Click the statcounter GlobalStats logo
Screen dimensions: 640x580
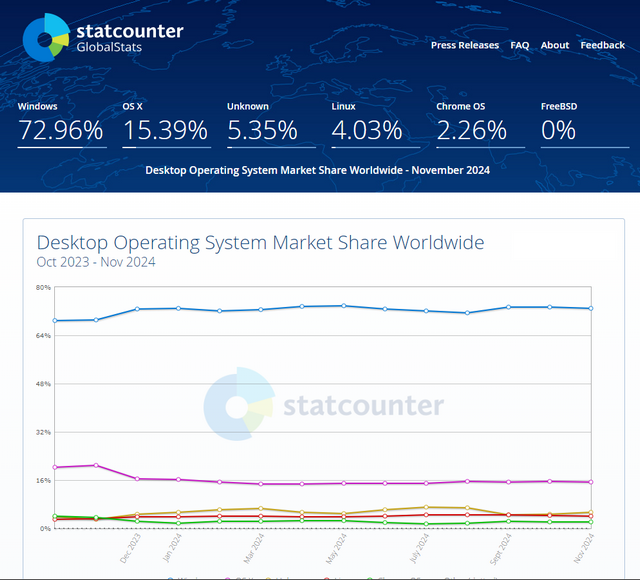coord(103,38)
